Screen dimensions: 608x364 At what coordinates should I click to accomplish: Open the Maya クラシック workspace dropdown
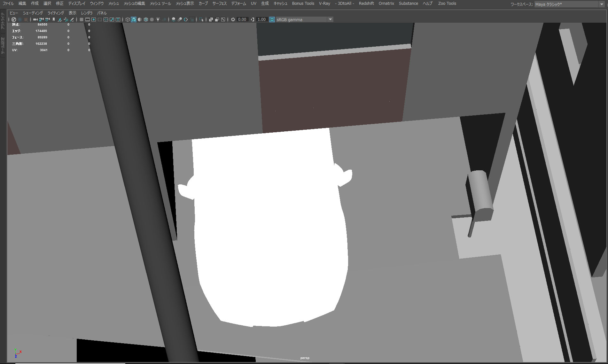pos(569,4)
